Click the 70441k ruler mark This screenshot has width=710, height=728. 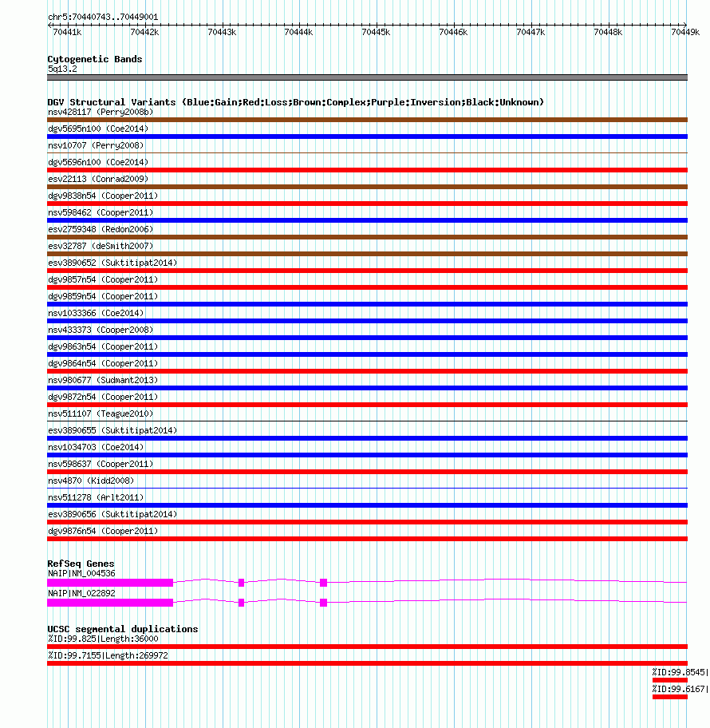coord(67,32)
